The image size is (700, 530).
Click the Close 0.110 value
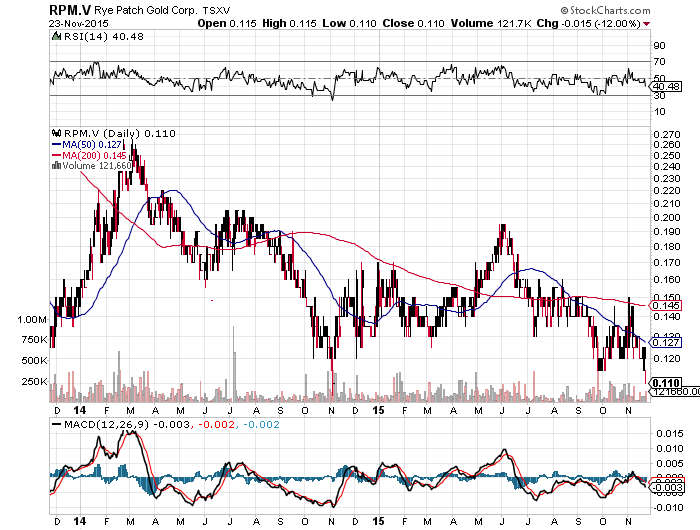(x=413, y=23)
